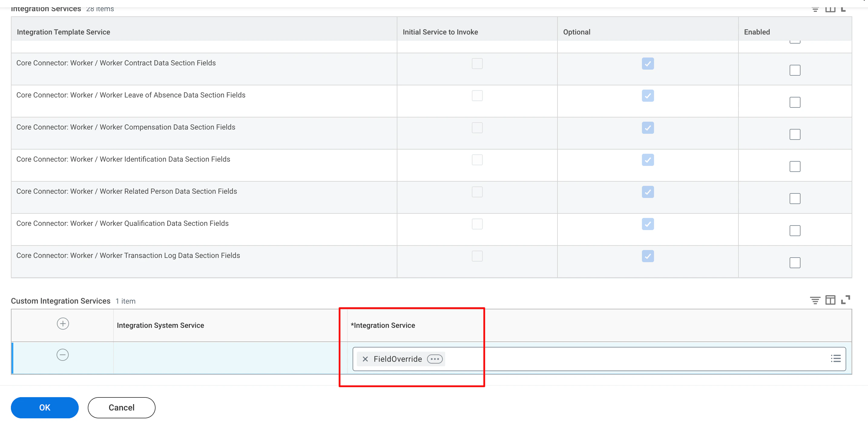
Task: Click Cancel to discard changes
Action: click(121, 407)
